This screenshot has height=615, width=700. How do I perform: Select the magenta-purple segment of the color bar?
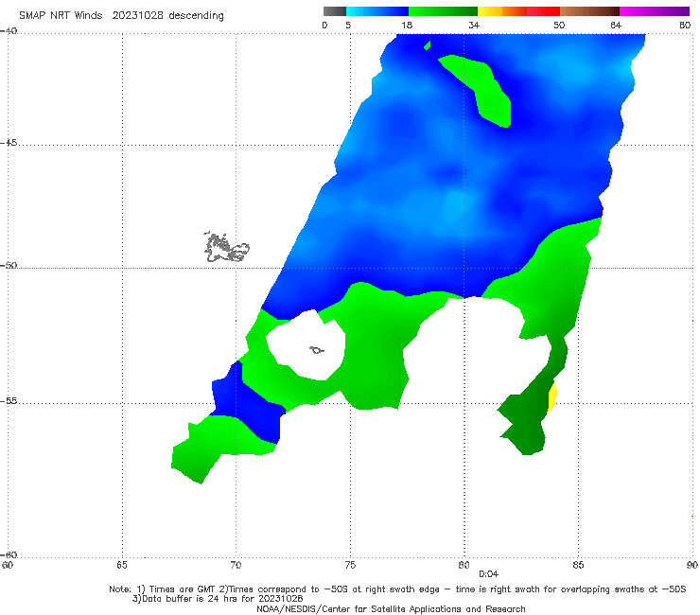(x=655, y=11)
